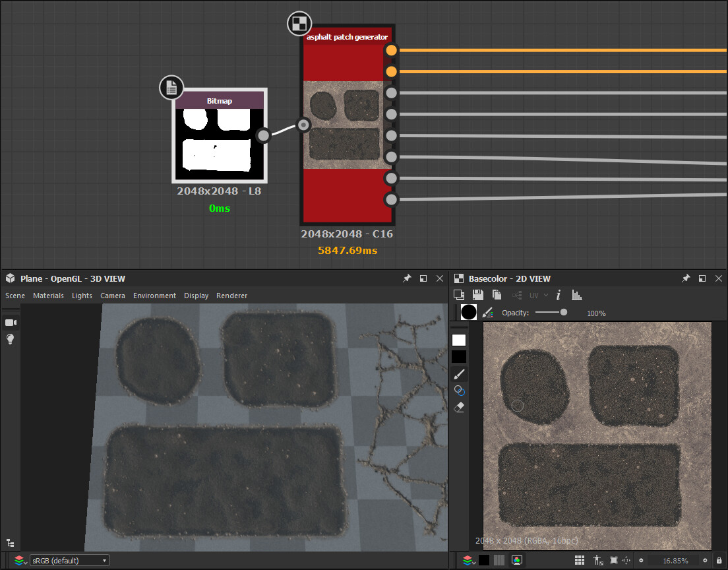Open the sRGB (default) color space dropdown
This screenshot has height=570, width=728.
click(x=69, y=561)
